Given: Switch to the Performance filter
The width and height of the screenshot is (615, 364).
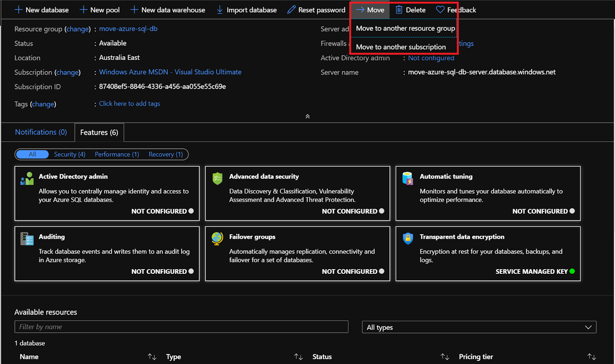Looking at the screenshot, I should point(116,154).
